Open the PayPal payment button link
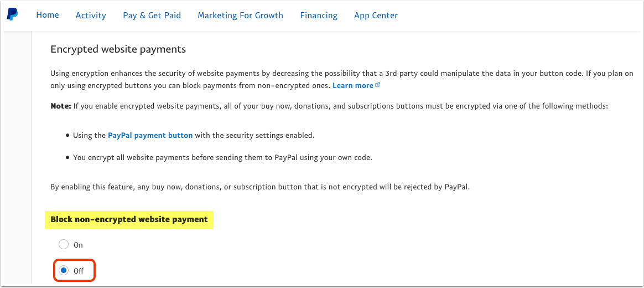 [150, 135]
